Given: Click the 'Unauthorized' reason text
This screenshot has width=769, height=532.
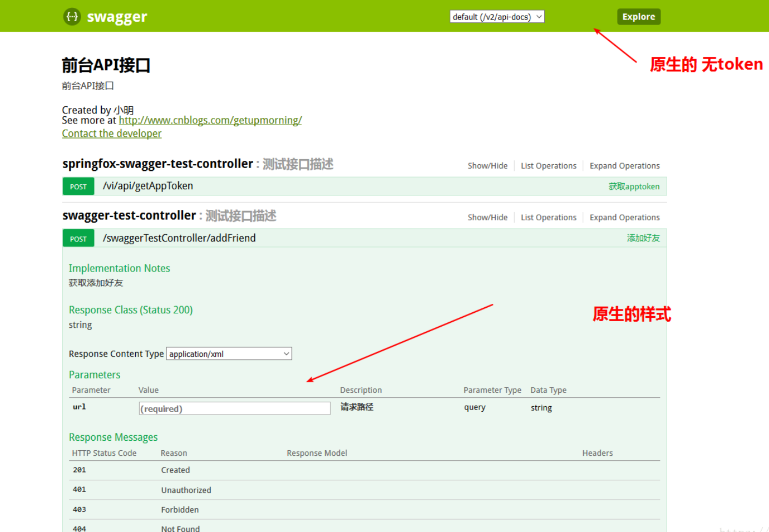Looking at the screenshot, I should 186,490.
